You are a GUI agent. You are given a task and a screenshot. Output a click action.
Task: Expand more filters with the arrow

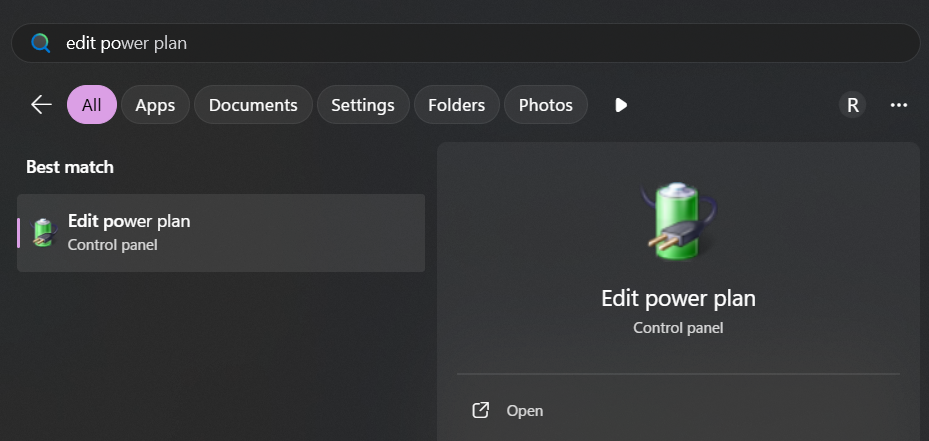(x=621, y=105)
